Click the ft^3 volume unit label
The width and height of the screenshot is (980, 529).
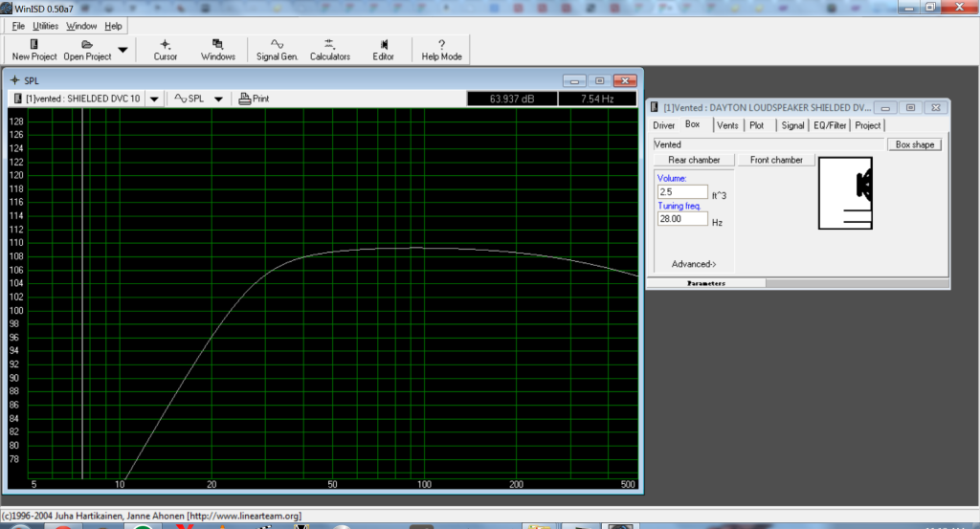[x=719, y=195]
